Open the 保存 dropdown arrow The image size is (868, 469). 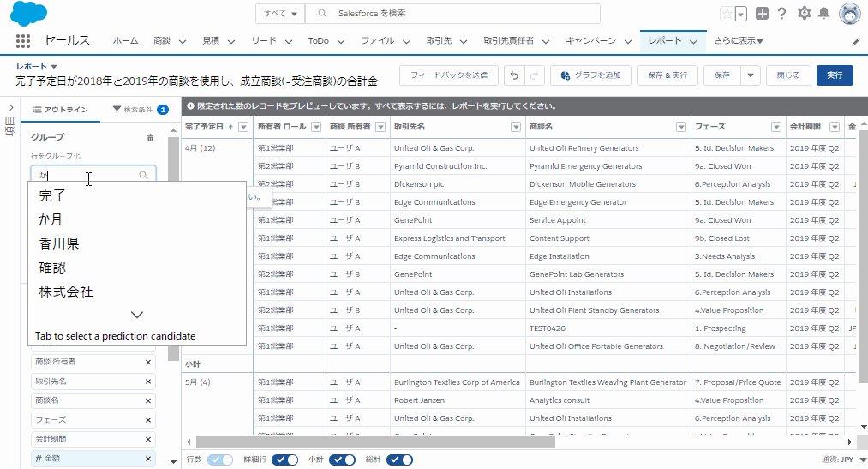tap(750, 75)
